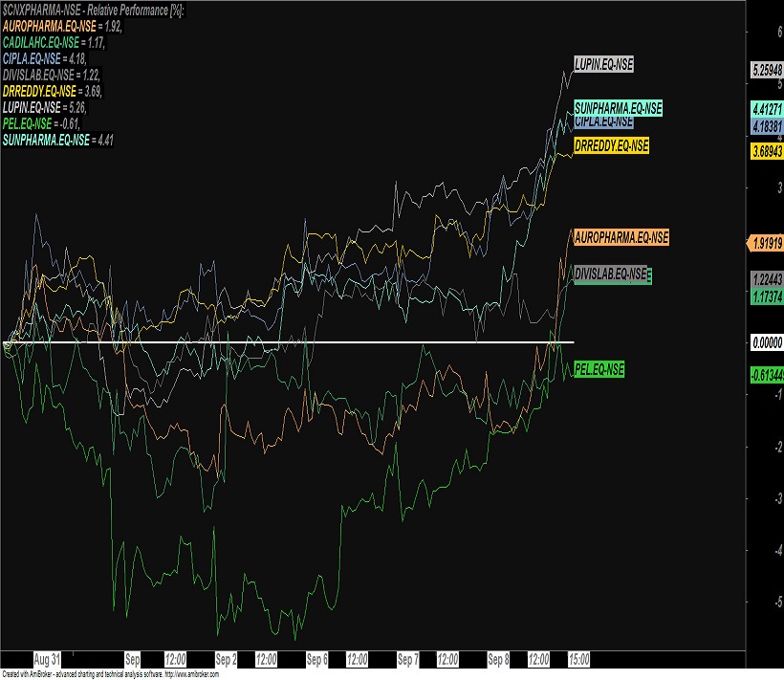The image size is (784, 680).
Task: Click the 15:00 time marker
Action: pyautogui.click(x=578, y=660)
